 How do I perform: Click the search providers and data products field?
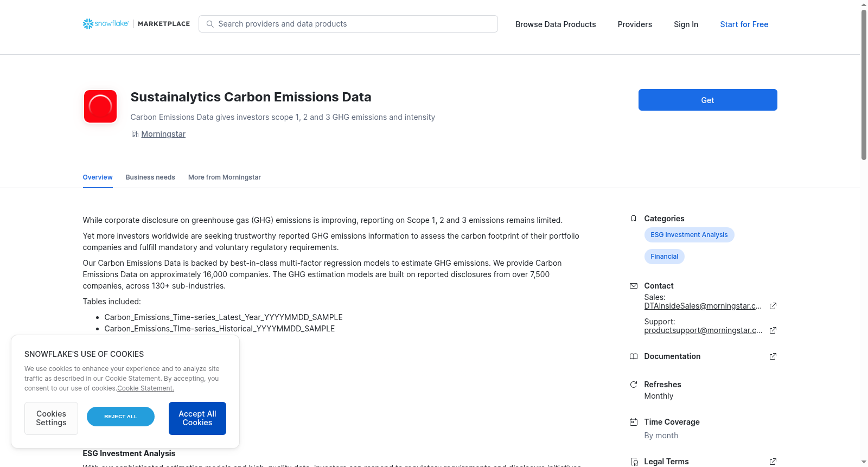tap(348, 24)
